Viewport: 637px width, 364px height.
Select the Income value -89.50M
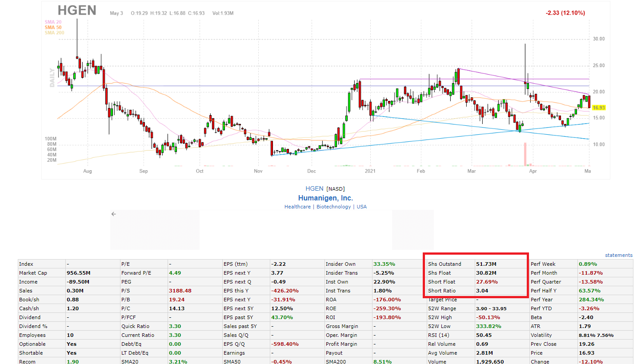(x=78, y=282)
